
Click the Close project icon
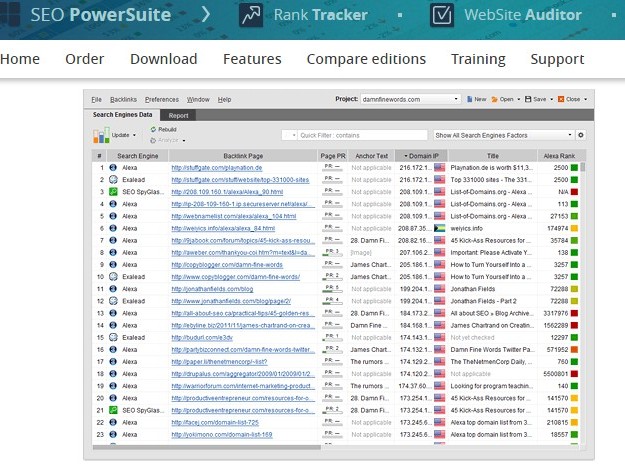pyautogui.click(x=561, y=99)
